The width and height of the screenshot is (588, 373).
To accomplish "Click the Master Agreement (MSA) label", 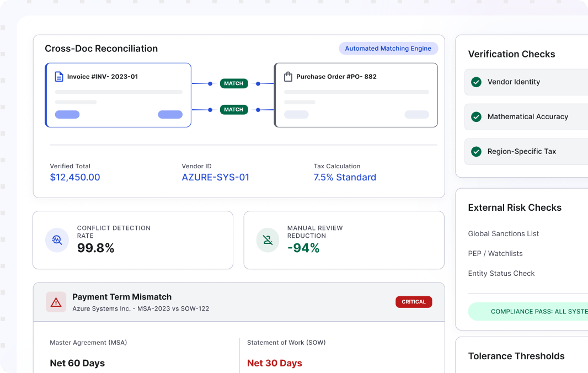I will [x=88, y=343].
